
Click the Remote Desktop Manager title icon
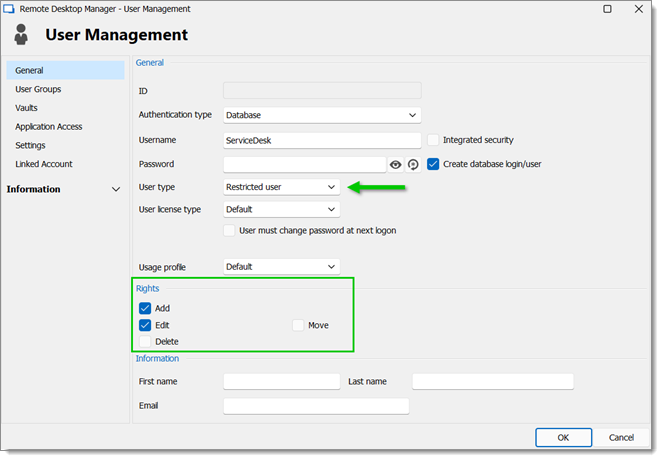(9, 9)
